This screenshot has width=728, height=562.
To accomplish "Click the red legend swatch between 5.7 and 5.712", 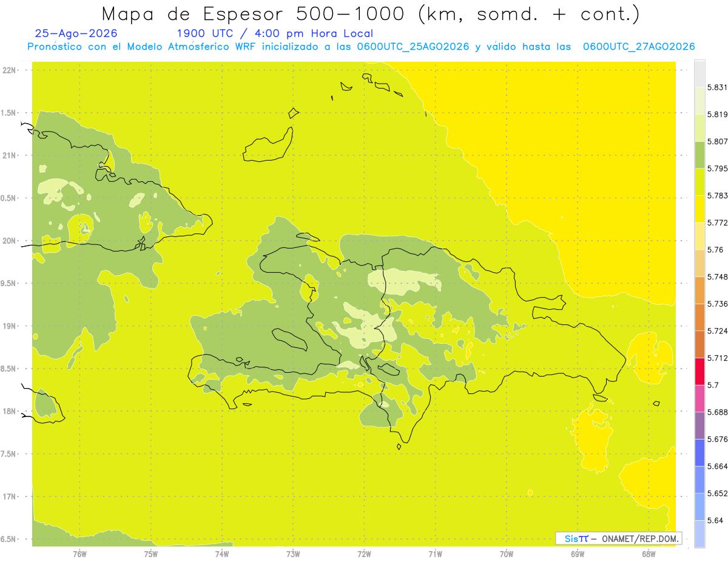I will coord(699,371).
